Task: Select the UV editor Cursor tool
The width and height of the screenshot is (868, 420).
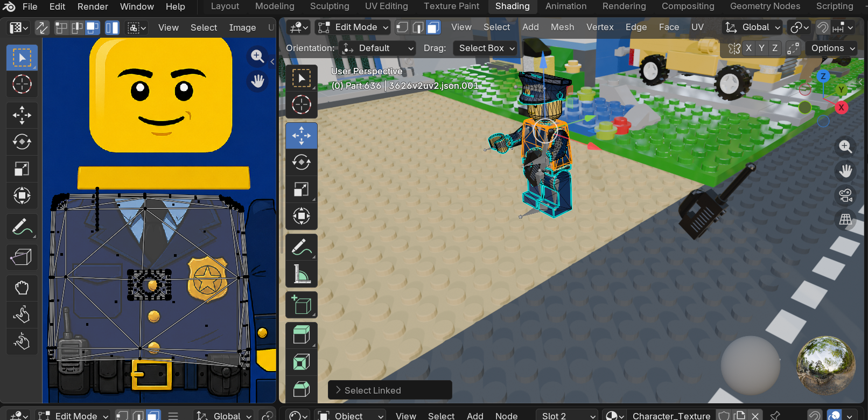Action: (x=22, y=85)
